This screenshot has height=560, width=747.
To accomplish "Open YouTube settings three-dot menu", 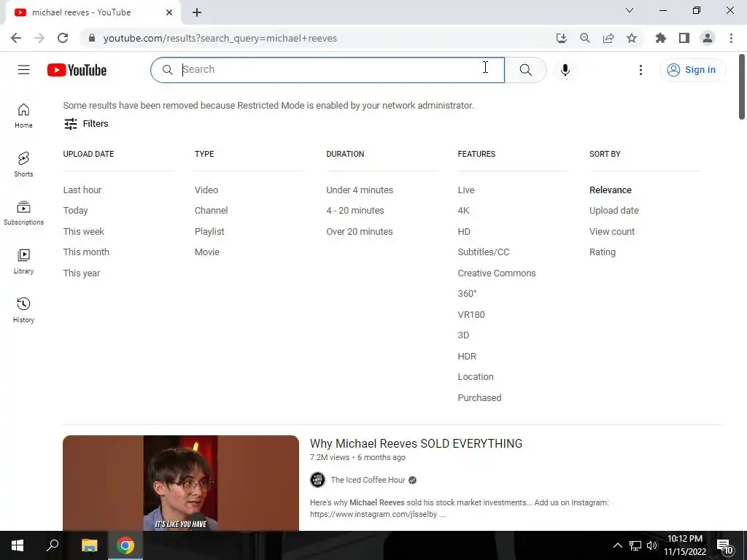I will pyautogui.click(x=640, y=70).
